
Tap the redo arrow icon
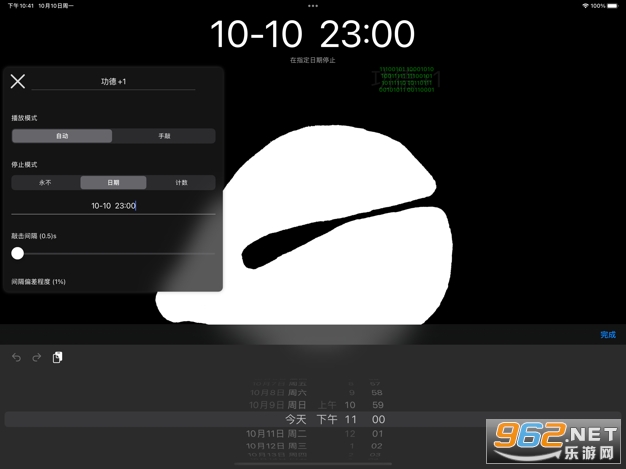point(37,357)
